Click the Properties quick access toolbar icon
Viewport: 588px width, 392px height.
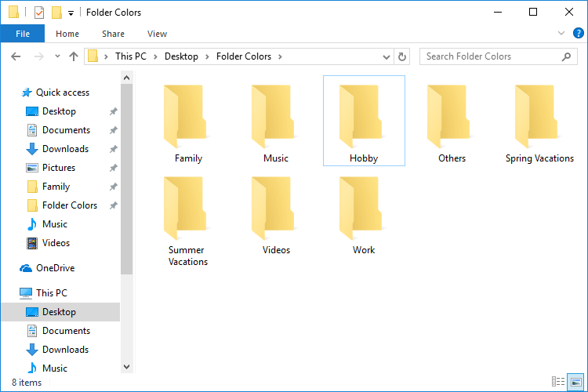click(x=39, y=13)
